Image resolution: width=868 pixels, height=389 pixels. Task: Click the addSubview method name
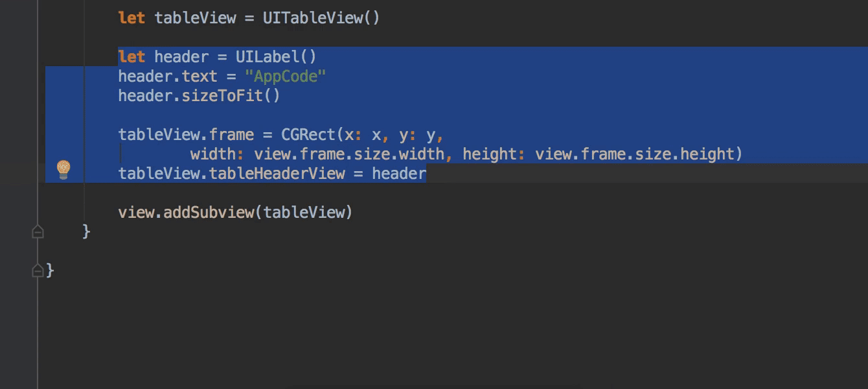[209, 213]
